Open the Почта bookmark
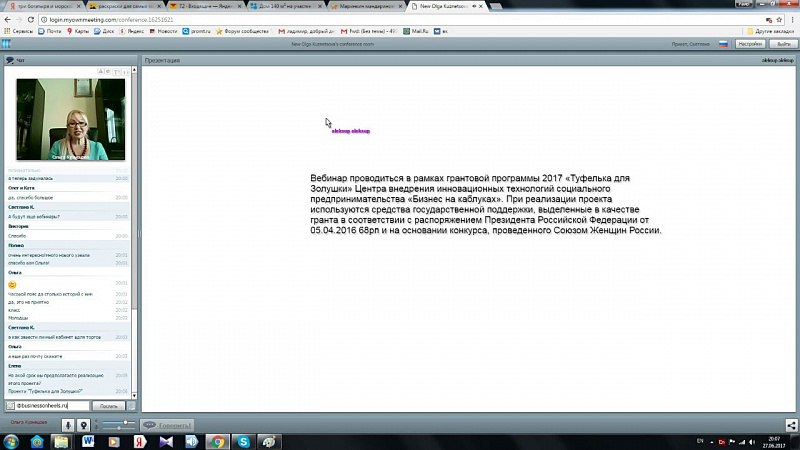The image size is (800, 450). (50, 31)
